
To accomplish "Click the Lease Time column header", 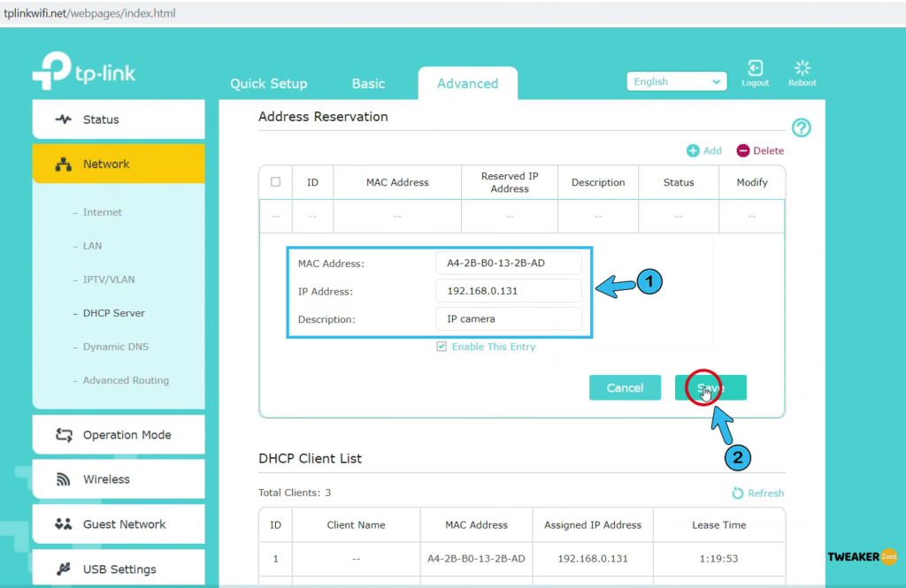I will [x=718, y=525].
